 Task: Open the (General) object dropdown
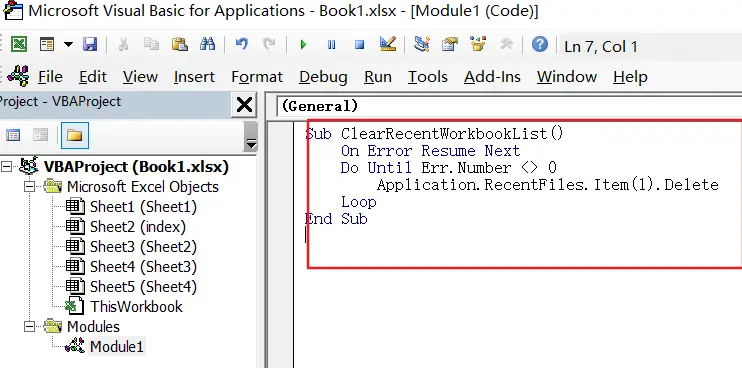509,106
